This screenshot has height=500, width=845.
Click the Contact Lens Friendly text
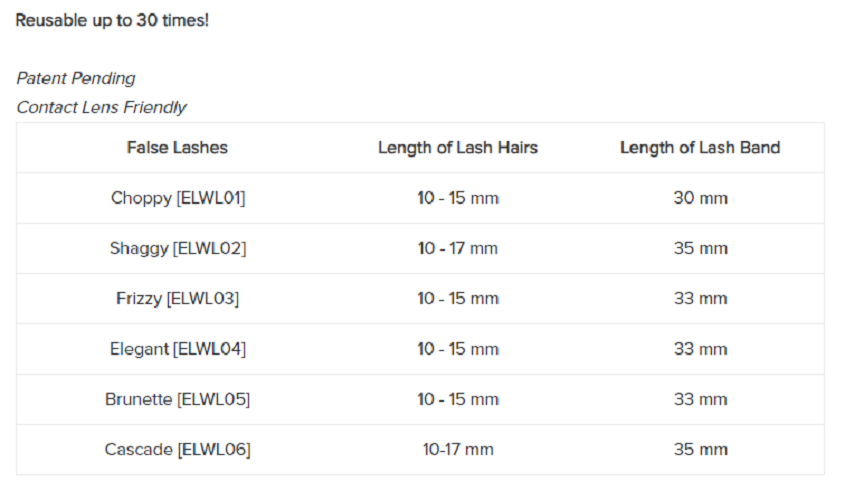(101, 107)
